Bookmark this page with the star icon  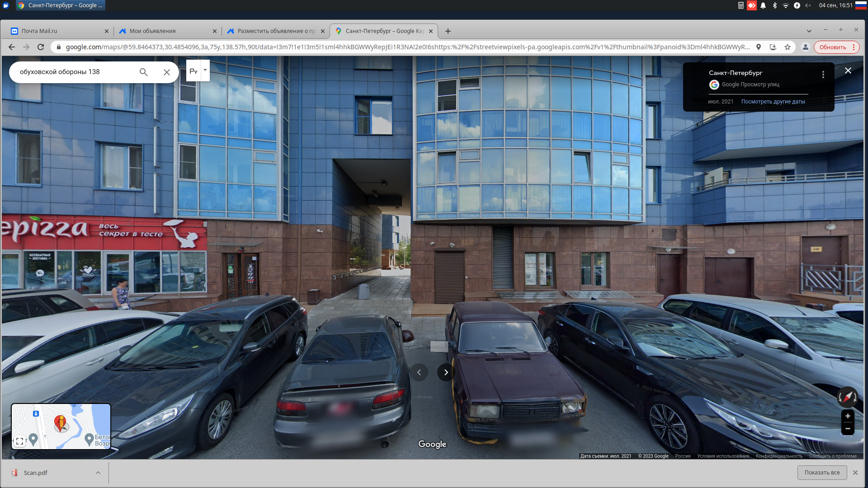click(x=788, y=47)
